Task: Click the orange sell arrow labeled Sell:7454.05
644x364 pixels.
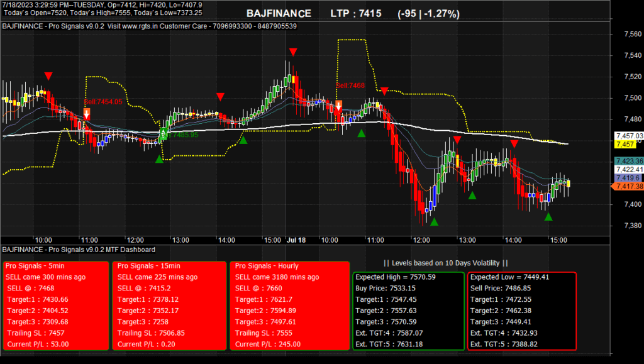Action: pos(87,114)
